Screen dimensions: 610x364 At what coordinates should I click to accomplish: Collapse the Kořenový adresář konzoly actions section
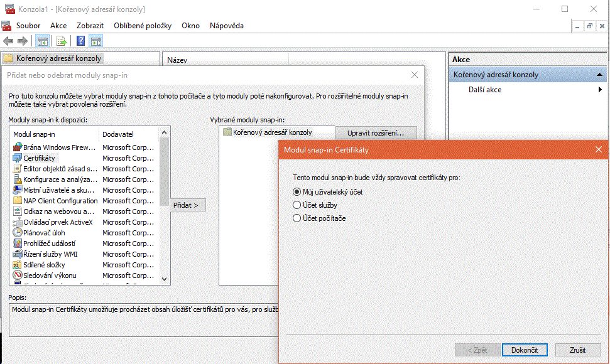click(x=601, y=75)
